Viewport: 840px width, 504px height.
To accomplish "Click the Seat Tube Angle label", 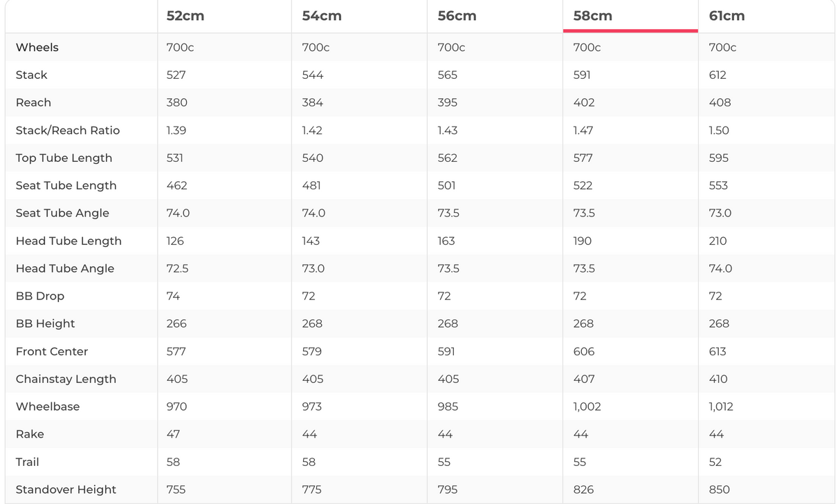I will pos(62,213).
